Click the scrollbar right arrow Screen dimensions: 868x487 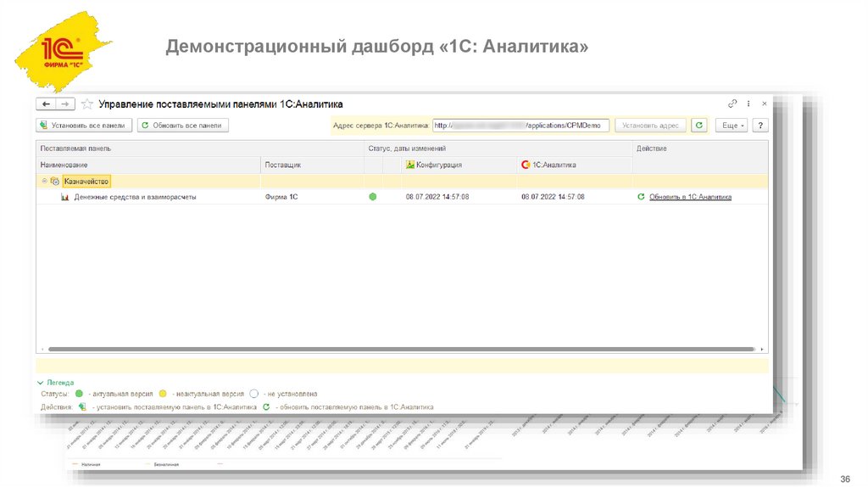pos(762,349)
